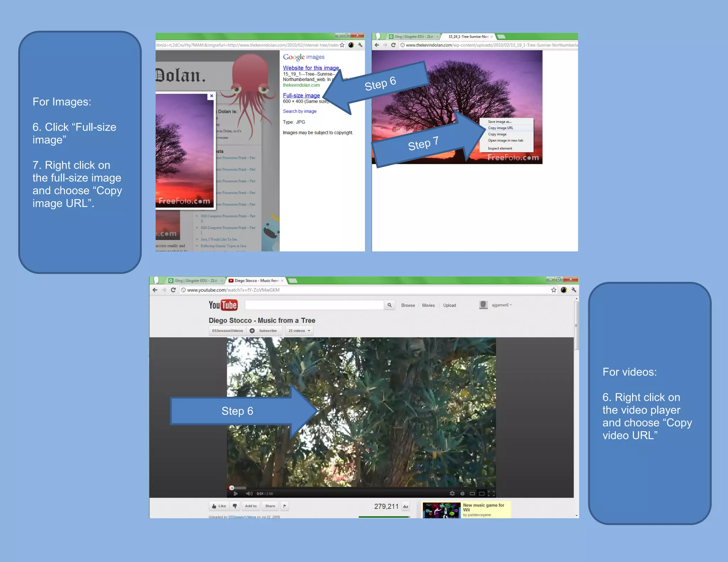The height and width of the screenshot is (562, 728).
Task: Click the thekevindolan.com green link
Action: click(301, 85)
